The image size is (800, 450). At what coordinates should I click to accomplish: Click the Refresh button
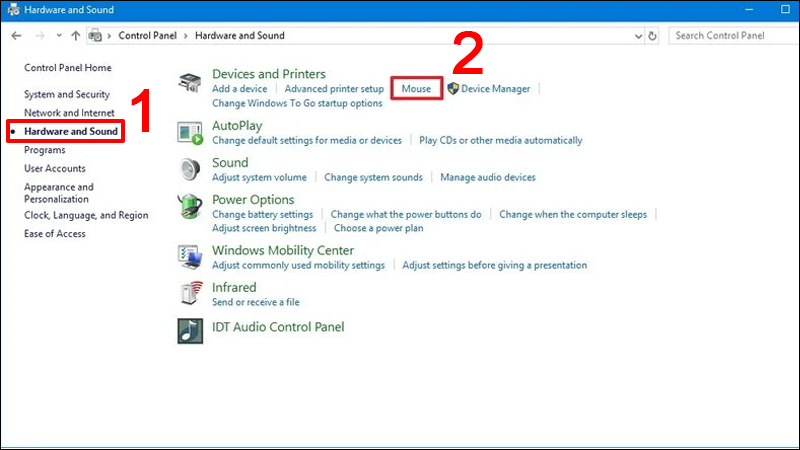click(x=652, y=36)
